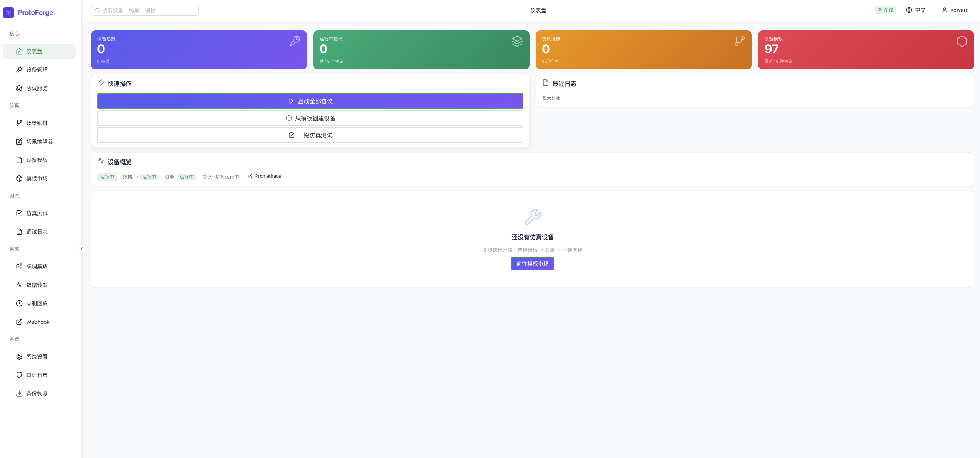Go to 设备管理 in the sidebar

[39, 70]
